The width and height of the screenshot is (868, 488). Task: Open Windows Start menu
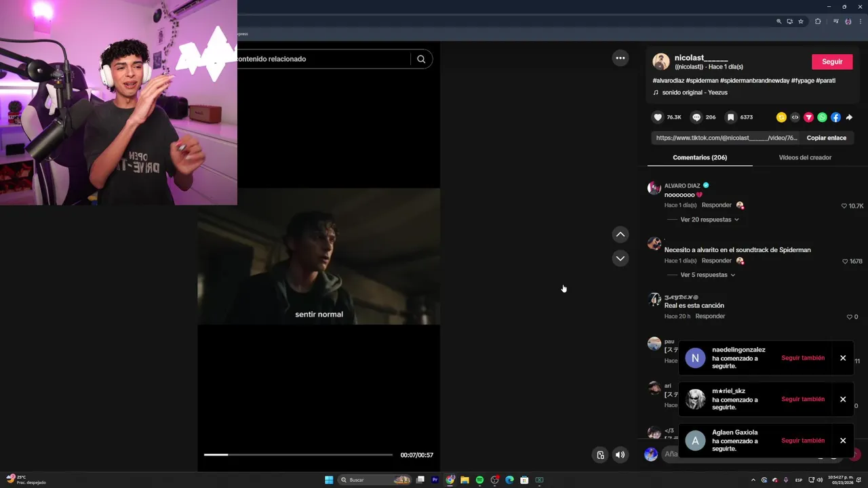click(x=329, y=480)
